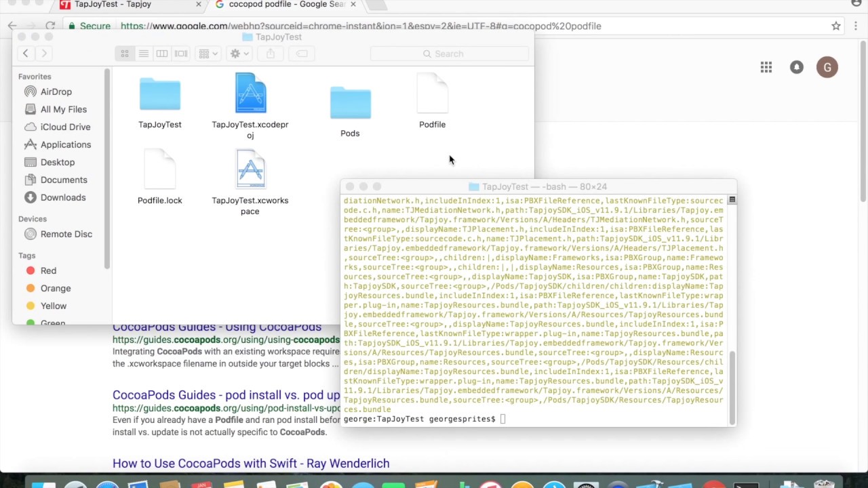
Task: Select the Orange tag in sidebar
Action: point(55,288)
